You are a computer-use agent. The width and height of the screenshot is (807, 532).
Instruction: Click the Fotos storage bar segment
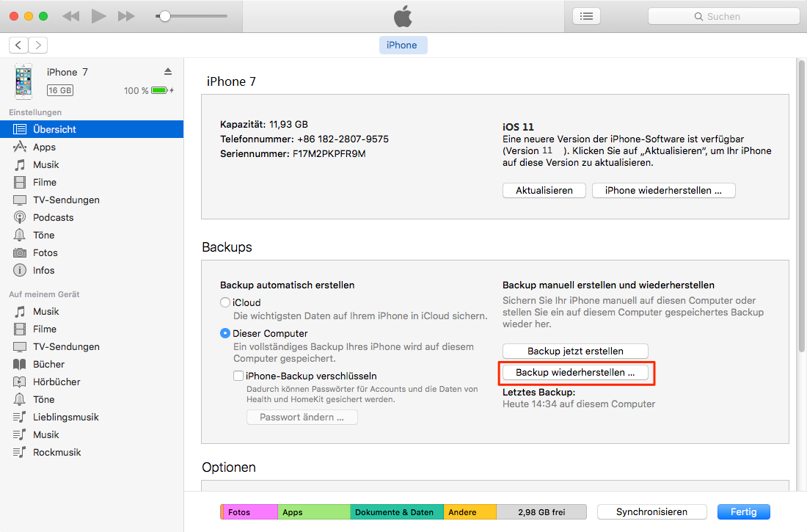click(x=250, y=512)
